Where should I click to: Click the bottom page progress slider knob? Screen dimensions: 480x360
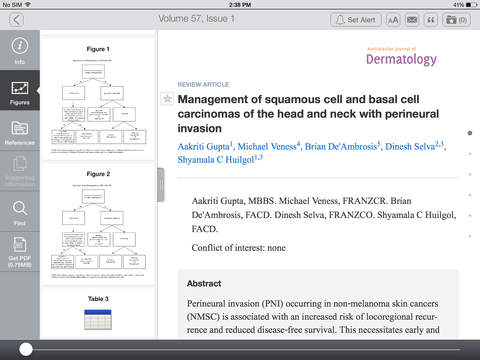point(26,349)
